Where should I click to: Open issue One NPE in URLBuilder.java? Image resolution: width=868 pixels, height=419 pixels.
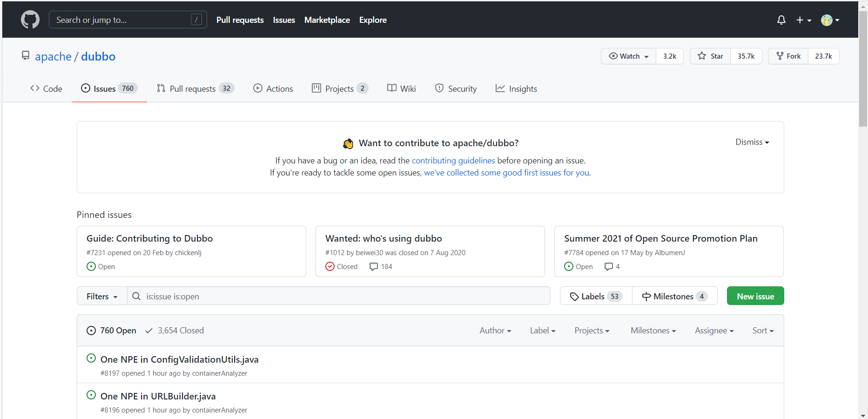[158, 396]
